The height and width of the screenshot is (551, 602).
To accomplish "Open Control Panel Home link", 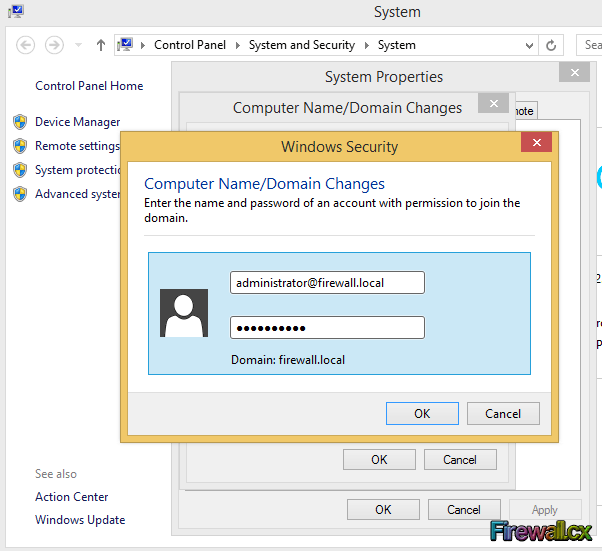I will pyautogui.click(x=89, y=86).
